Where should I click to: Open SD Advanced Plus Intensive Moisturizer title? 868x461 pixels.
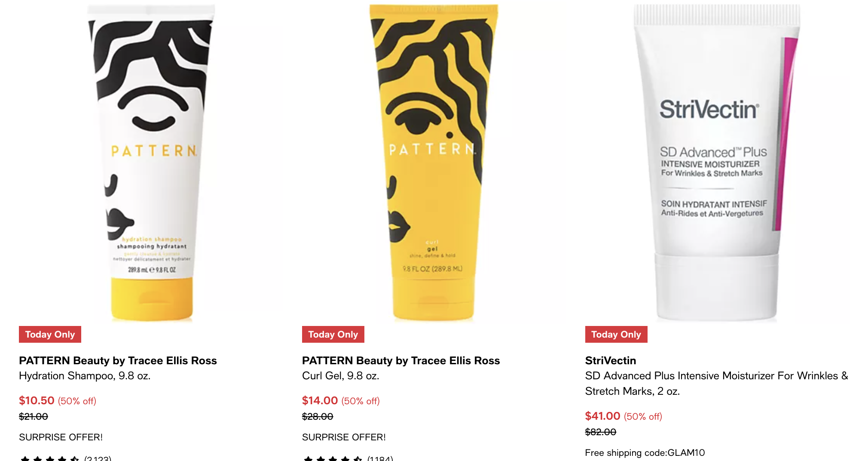point(716,384)
